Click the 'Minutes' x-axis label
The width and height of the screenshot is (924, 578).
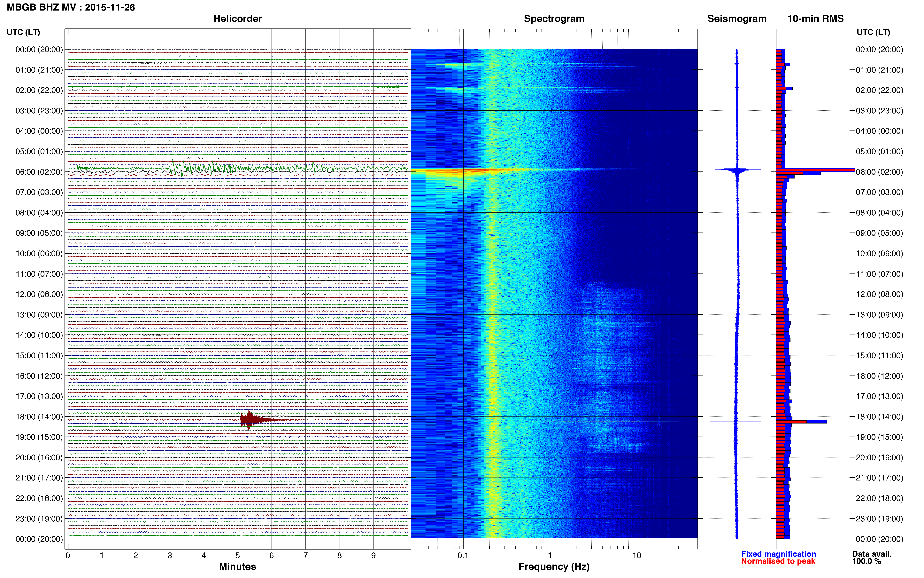[x=237, y=566]
